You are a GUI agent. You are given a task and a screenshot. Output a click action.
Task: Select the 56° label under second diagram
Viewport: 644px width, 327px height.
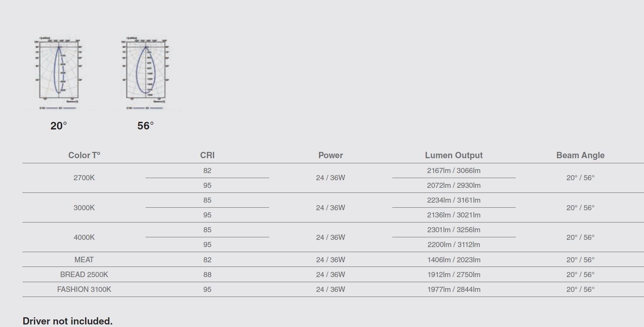coord(146,126)
